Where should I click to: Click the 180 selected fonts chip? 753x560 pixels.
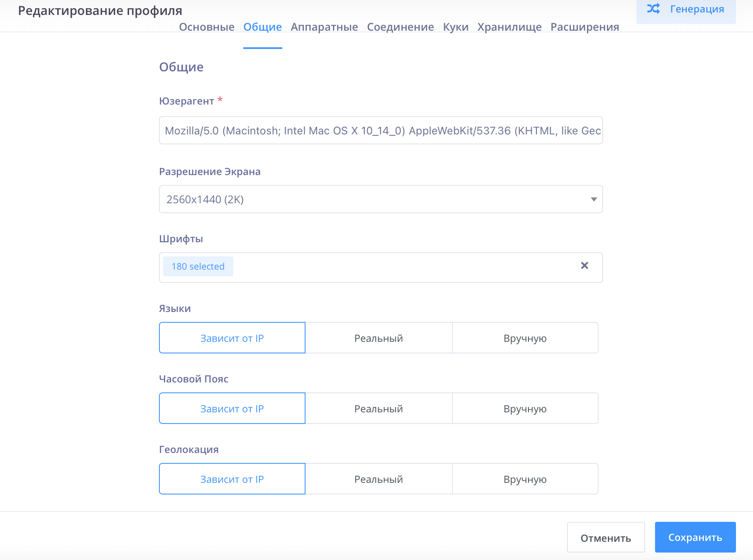click(198, 266)
